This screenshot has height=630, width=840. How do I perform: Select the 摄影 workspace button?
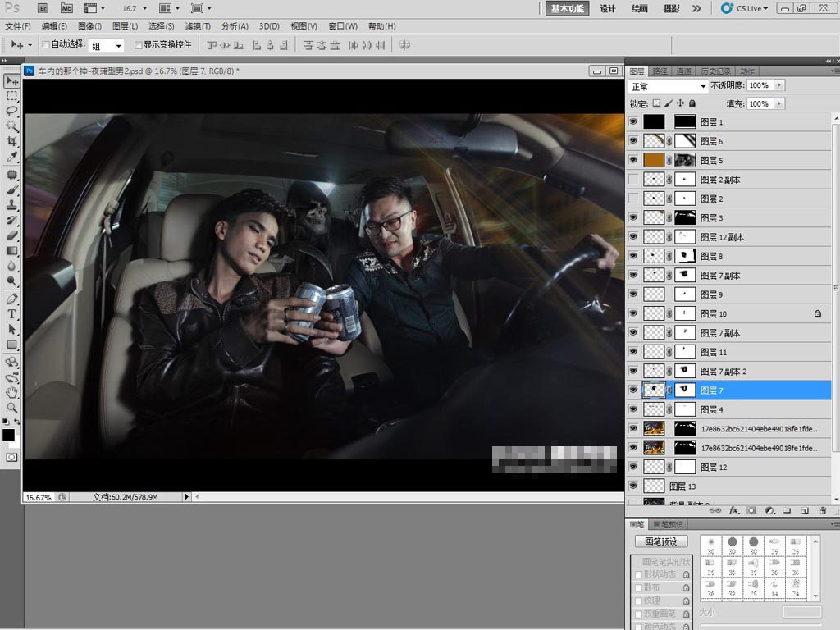coord(671,8)
